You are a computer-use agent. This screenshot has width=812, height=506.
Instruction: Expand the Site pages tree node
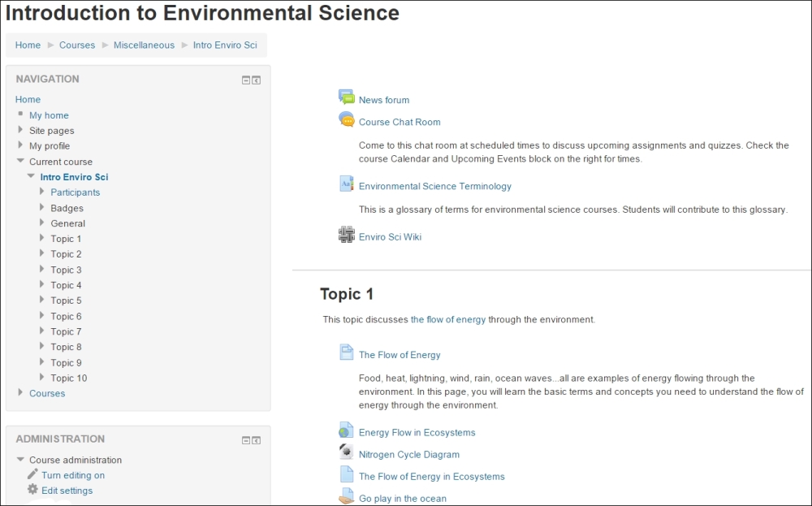pos(20,129)
